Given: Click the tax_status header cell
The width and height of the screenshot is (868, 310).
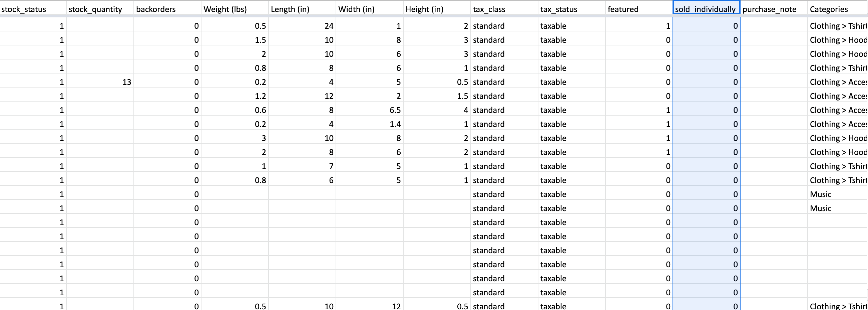Looking at the screenshot, I should coord(572,9).
